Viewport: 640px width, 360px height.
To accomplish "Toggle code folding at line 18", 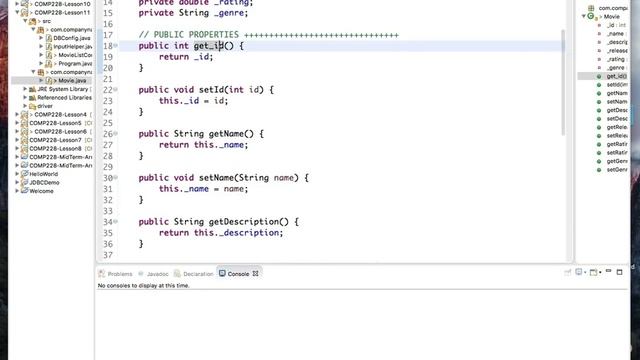I will point(116,45).
